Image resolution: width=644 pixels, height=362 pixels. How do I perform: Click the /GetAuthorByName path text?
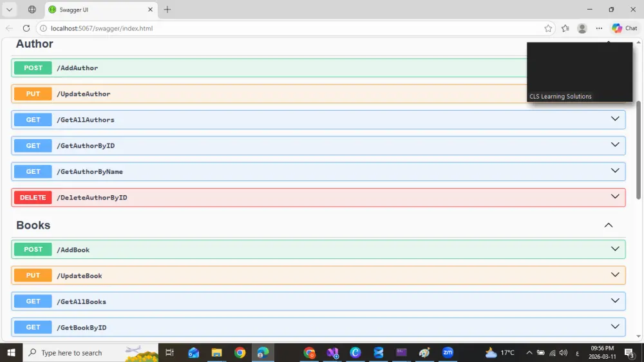[90, 172]
